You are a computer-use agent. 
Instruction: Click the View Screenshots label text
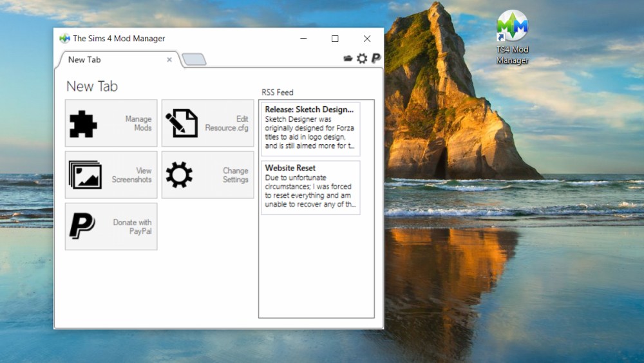pos(132,175)
